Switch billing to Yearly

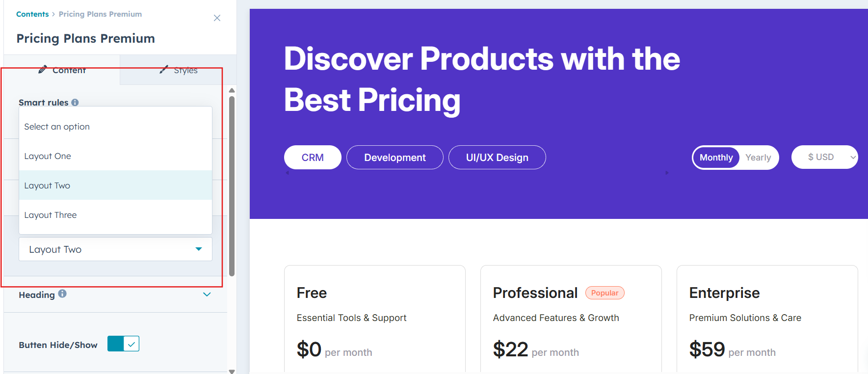coord(758,158)
